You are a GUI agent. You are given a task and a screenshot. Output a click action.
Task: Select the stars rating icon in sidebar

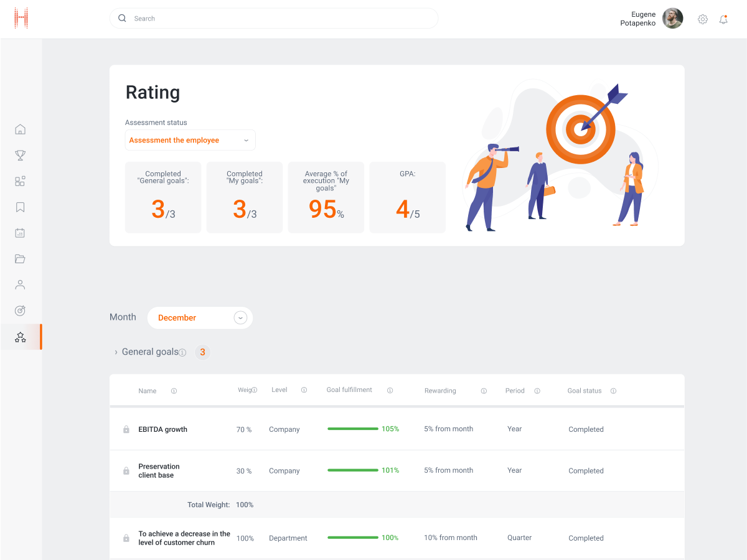20,337
